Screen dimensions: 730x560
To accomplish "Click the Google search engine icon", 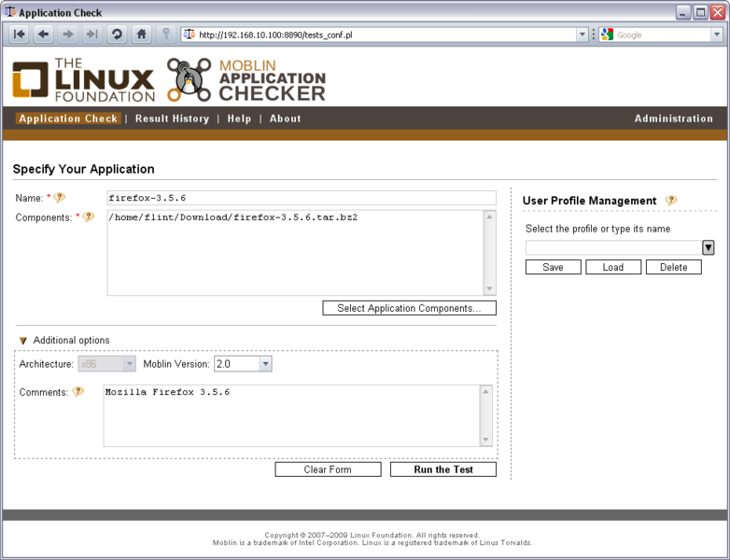I will [607, 35].
